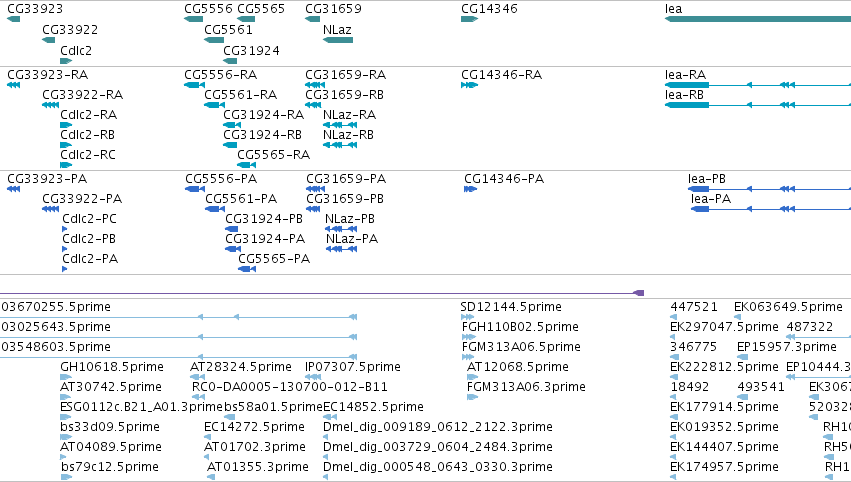Click the GH10618.5prime EST

[112, 367]
